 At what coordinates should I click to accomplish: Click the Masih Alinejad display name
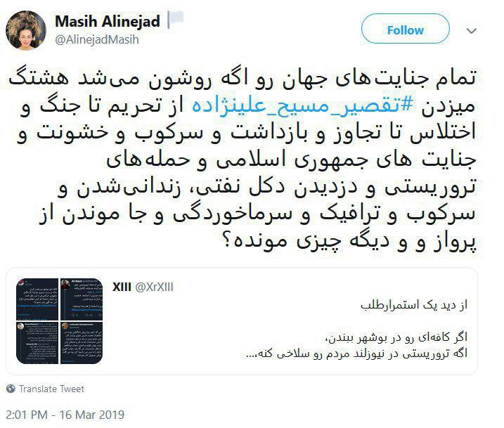click(108, 22)
